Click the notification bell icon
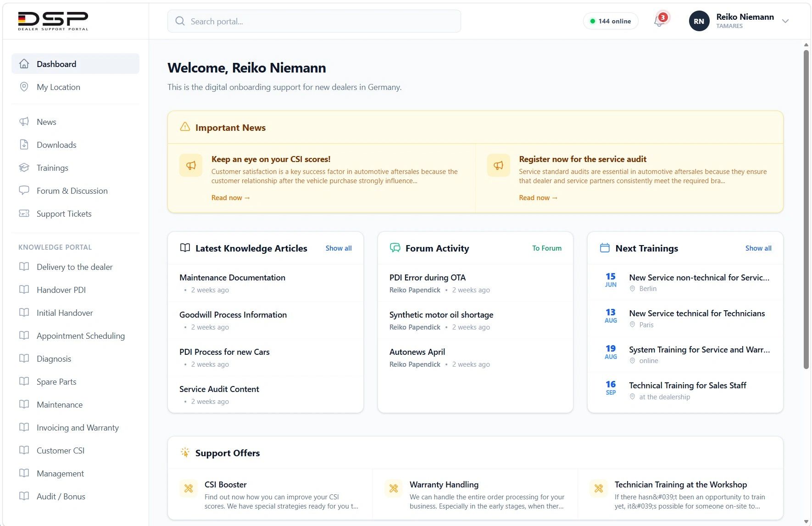Viewport: 812px width, 526px height. click(659, 21)
